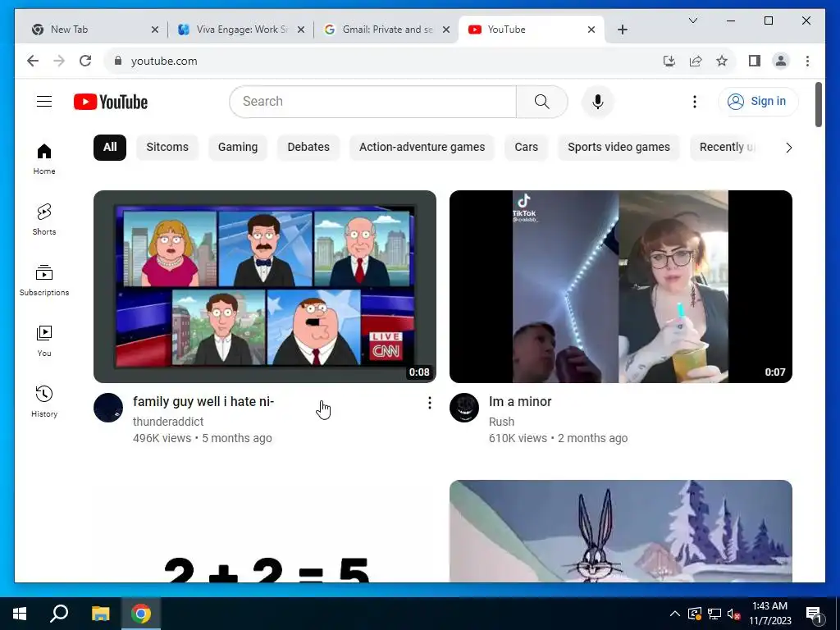Open the notification center
840x630 pixels.
tap(814, 614)
